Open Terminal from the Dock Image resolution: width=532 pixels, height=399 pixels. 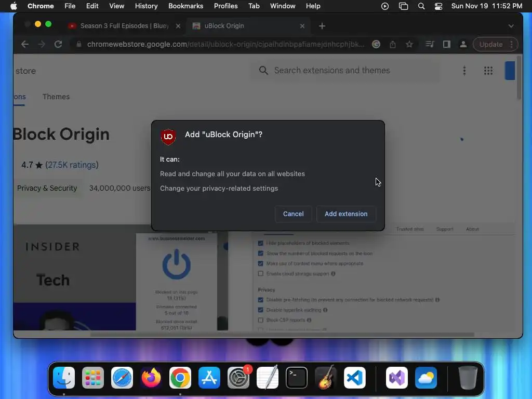click(x=297, y=378)
